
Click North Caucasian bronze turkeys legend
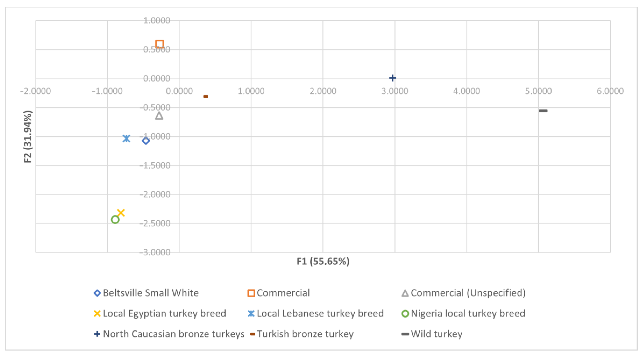coord(173,334)
